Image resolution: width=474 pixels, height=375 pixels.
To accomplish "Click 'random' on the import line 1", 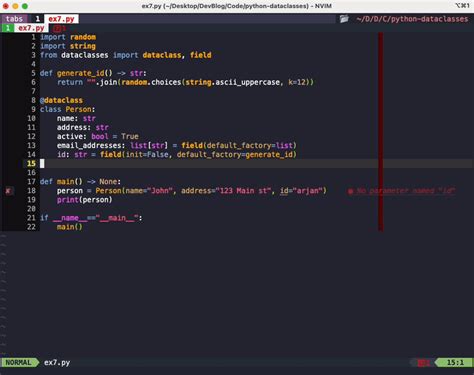I will point(83,37).
